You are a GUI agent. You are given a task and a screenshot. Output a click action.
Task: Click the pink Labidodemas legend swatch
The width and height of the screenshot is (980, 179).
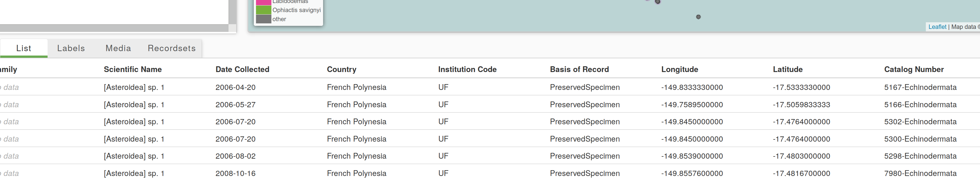pos(263,2)
